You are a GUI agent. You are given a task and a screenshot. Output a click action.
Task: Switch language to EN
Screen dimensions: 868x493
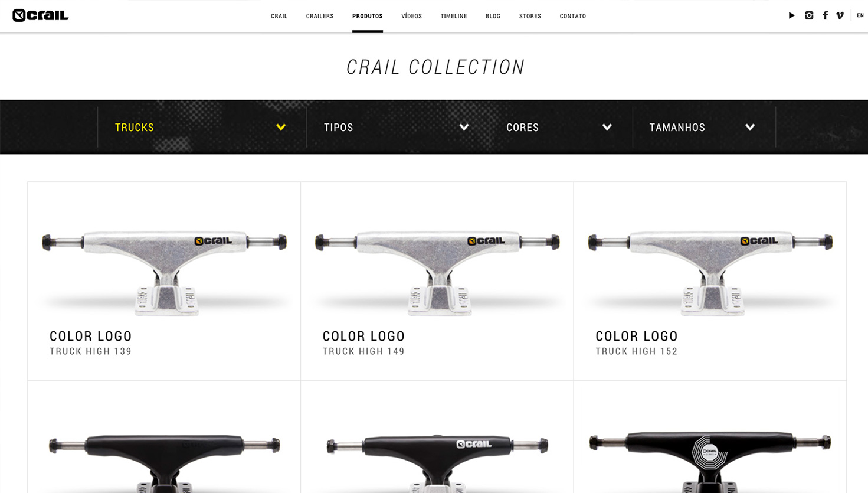tap(860, 15)
